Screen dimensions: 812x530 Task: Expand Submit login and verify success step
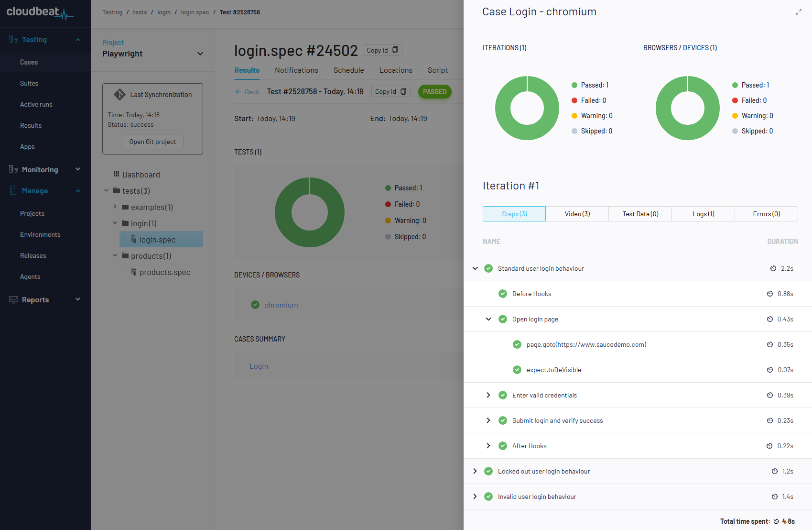(x=488, y=420)
